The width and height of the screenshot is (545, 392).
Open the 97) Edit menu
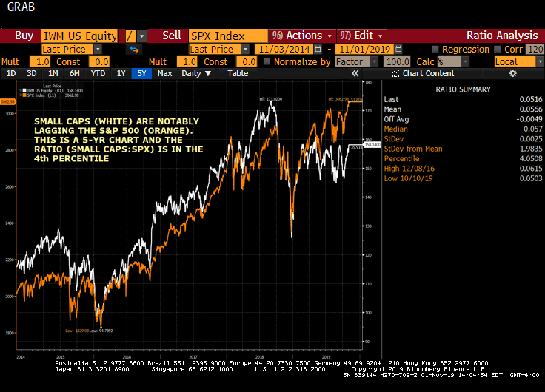pos(361,36)
